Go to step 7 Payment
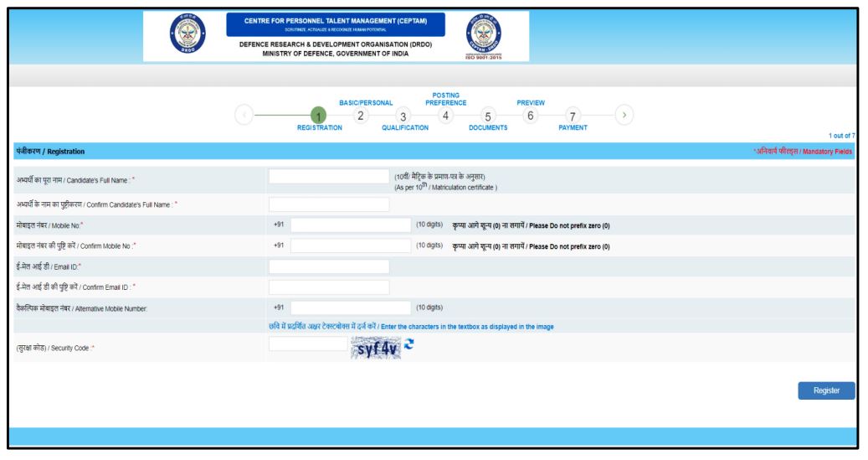Screen dimensions: 868x460 [x=573, y=116]
